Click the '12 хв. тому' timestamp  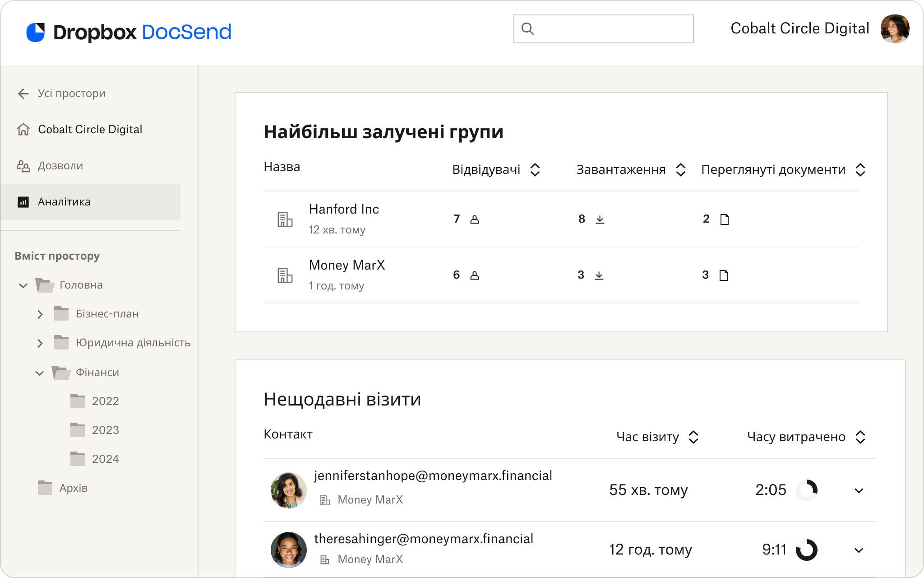click(337, 230)
